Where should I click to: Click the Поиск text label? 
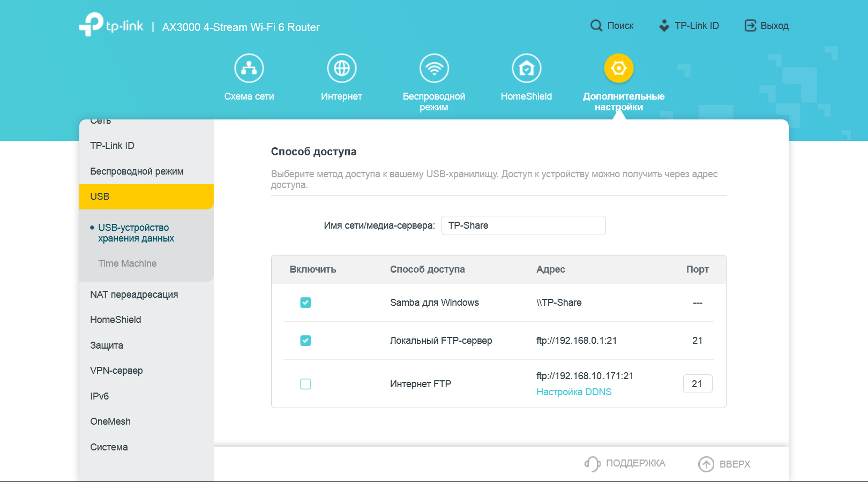620,26
